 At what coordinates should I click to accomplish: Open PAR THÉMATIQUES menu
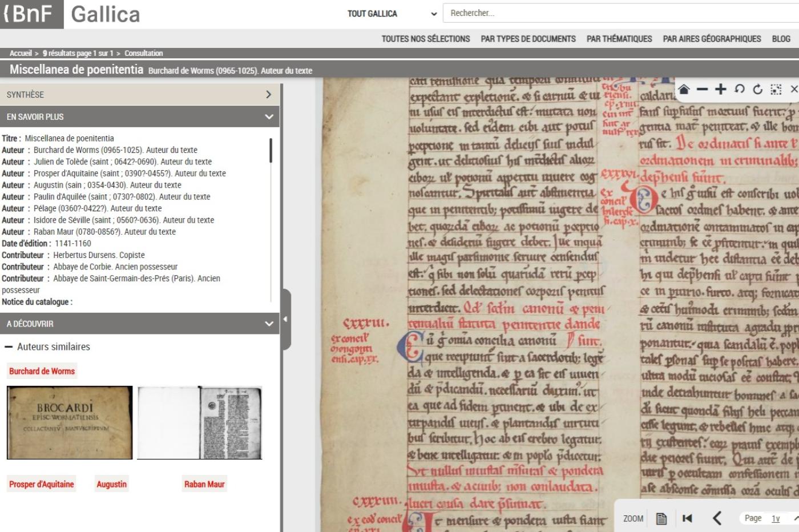(619, 39)
